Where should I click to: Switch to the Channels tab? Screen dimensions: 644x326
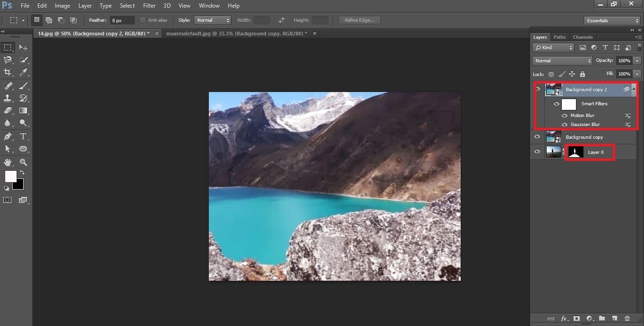(x=583, y=37)
